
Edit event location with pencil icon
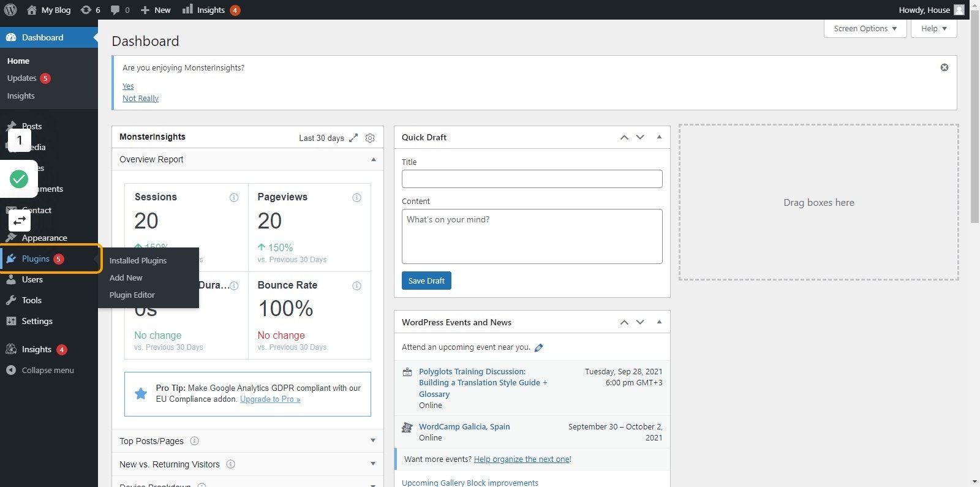539,348
